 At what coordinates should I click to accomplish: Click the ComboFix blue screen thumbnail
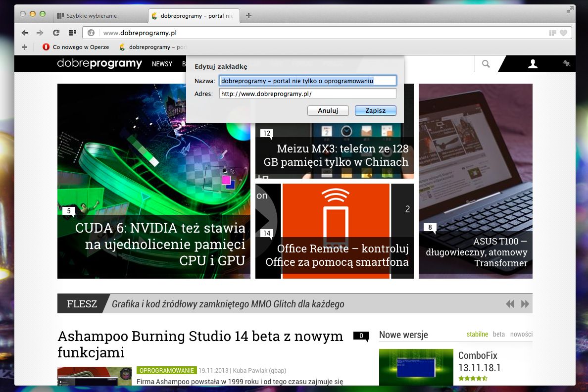click(x=416, y=367)
